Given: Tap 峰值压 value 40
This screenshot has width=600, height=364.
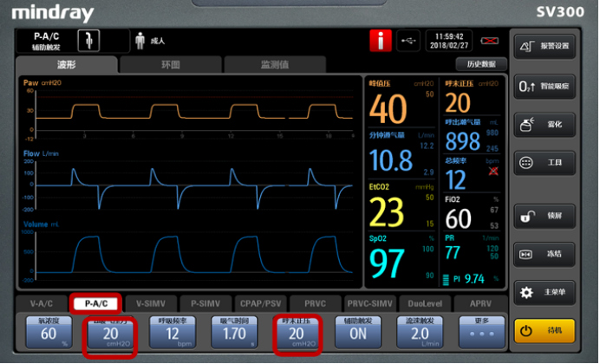Looking at the screenshot, I should pos(388,109).
